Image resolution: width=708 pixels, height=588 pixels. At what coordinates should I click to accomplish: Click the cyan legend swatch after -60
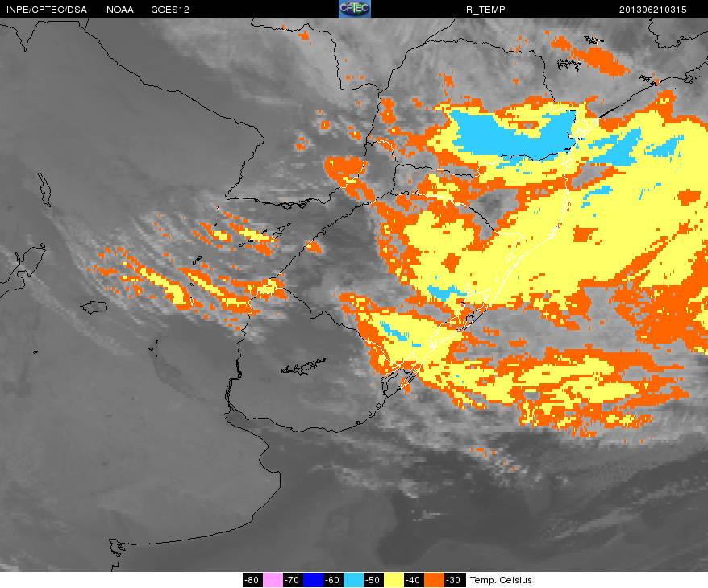point(353,580)
